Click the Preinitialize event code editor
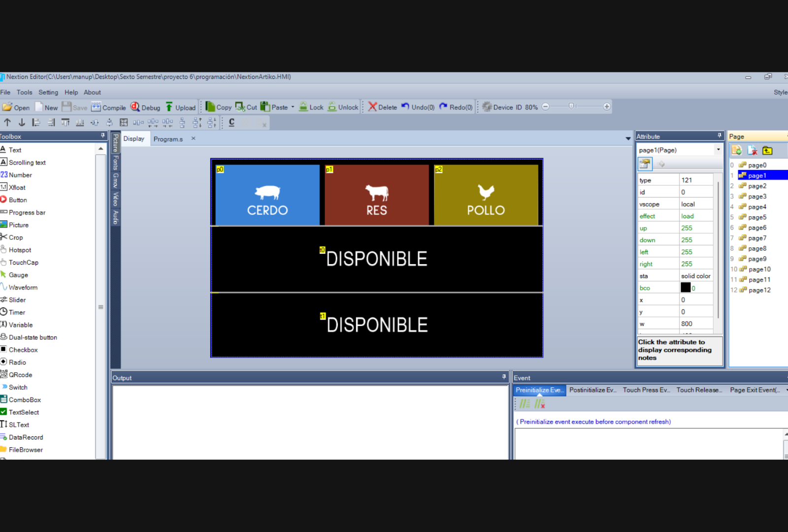788x532 pixels. 649,443
